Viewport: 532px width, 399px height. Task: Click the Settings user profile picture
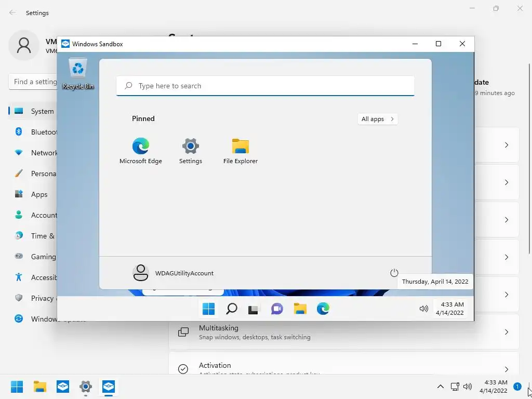coord(24,45)
